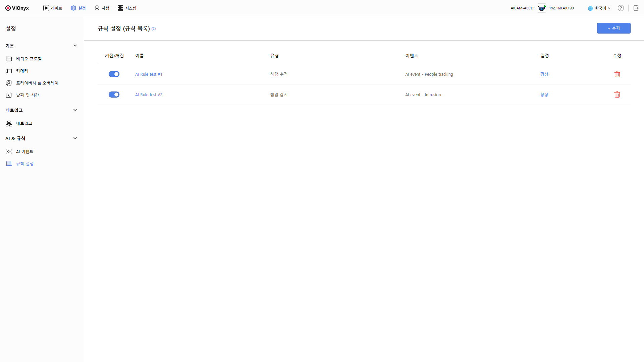The width and height of the screenshot is (644, 362).
Task: Delete AI Rule test #2 with trash icon
Action: point(617,95)
